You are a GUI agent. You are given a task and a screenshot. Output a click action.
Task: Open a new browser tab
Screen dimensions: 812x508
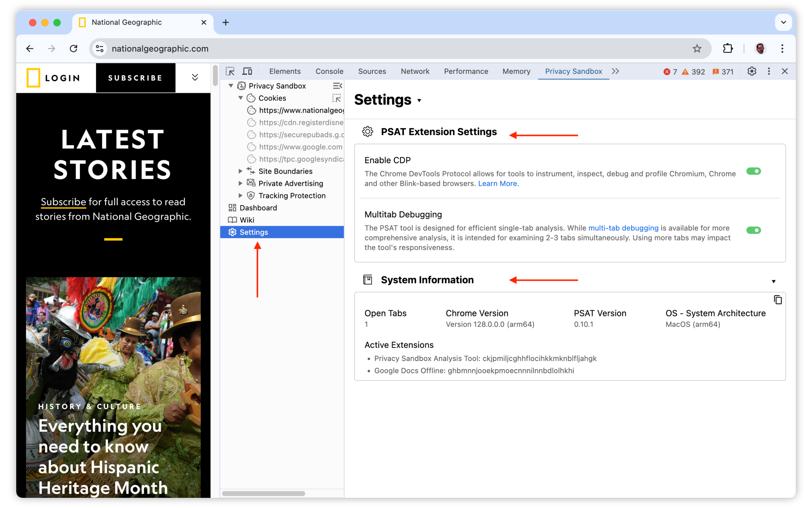[226, 22]
